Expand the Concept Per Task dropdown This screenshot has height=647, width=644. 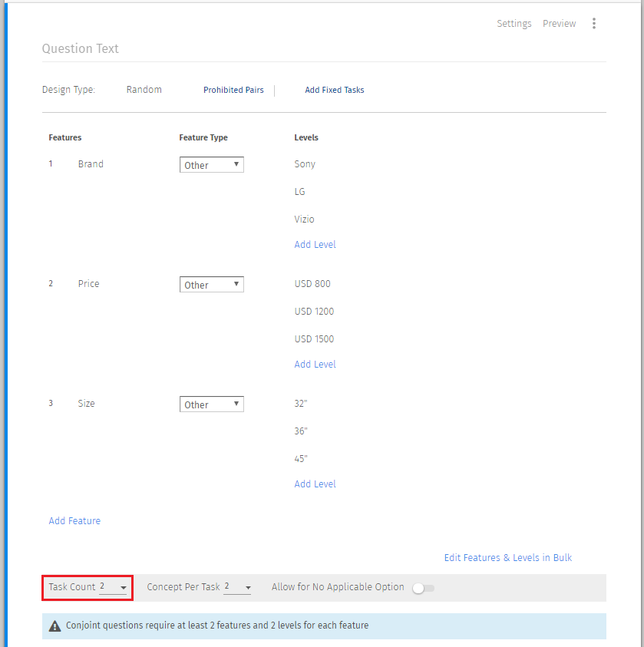(x=237, y=587)
